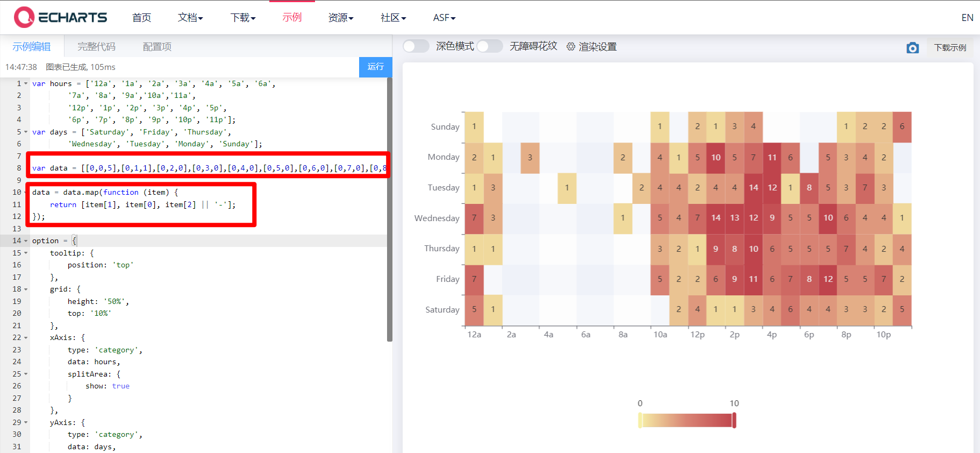Open the 文档 dropdown menu
980x453 pixels.
click(190, 18)
